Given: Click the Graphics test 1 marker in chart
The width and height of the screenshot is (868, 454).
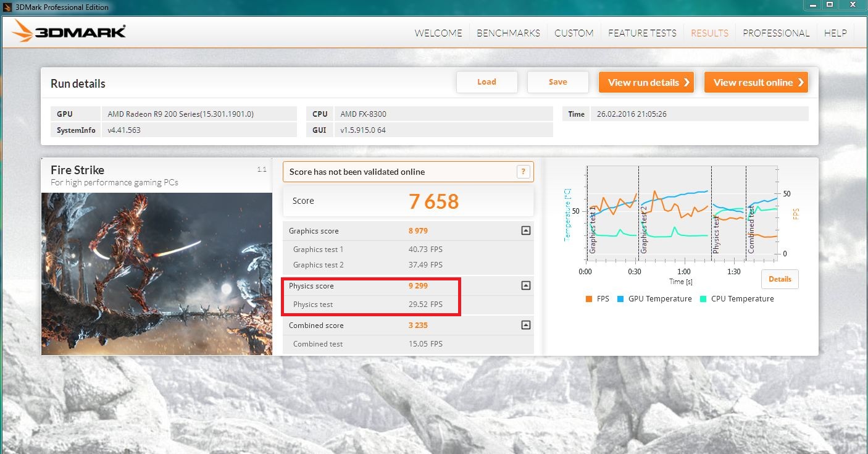Looking at the screenshot, I should coord(593,229).
